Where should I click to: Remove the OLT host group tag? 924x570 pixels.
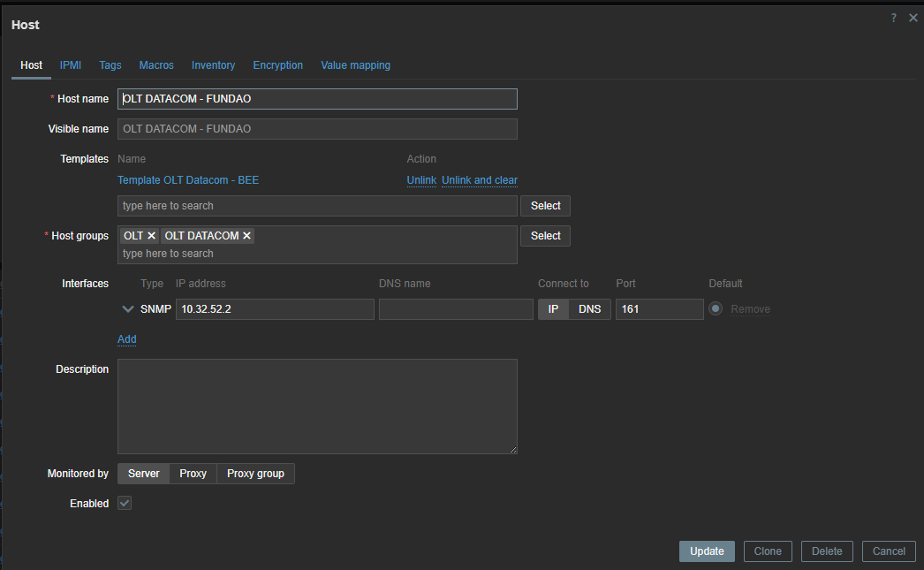pos(151,236)
